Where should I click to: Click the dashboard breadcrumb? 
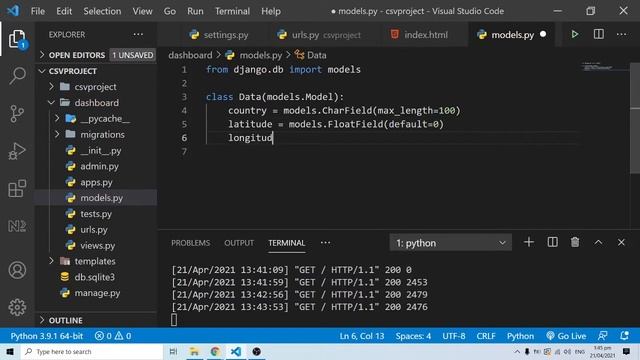[x=190, y=55]
